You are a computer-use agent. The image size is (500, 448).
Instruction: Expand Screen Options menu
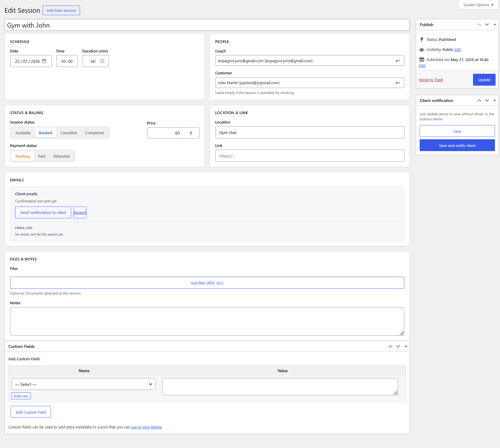[x=478, y=5]
